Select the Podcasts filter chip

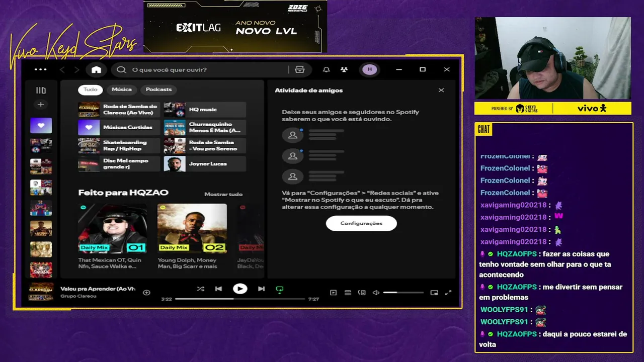[x=158, y=89]
